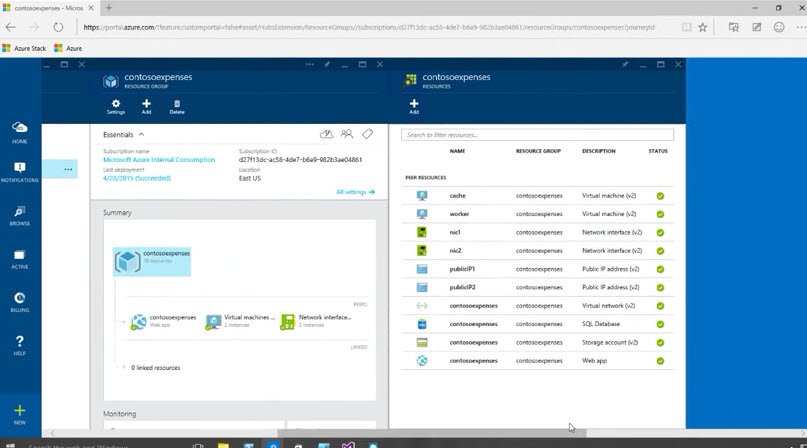Click the browser Back button
This screenshot has width=807, height=448.
11,27
